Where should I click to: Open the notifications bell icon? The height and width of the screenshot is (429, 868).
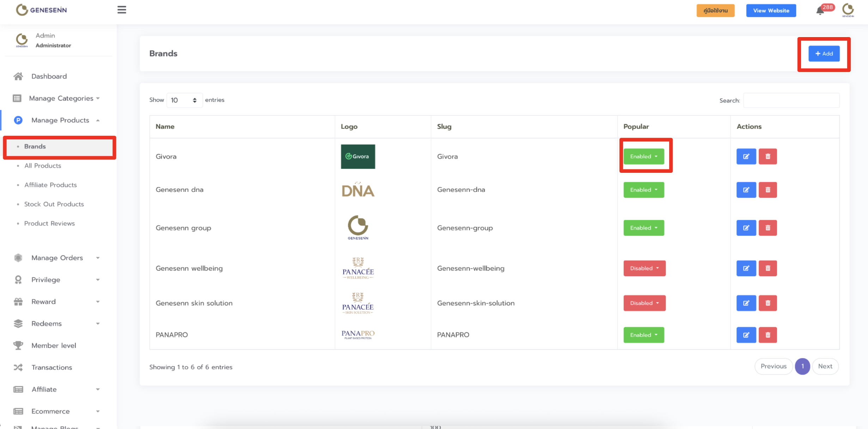[820, 11]
